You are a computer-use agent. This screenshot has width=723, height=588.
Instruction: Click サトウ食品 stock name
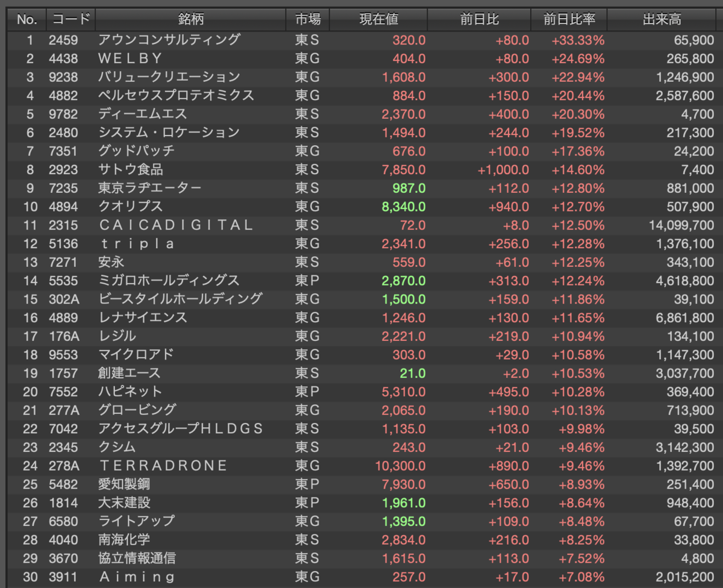131,169
